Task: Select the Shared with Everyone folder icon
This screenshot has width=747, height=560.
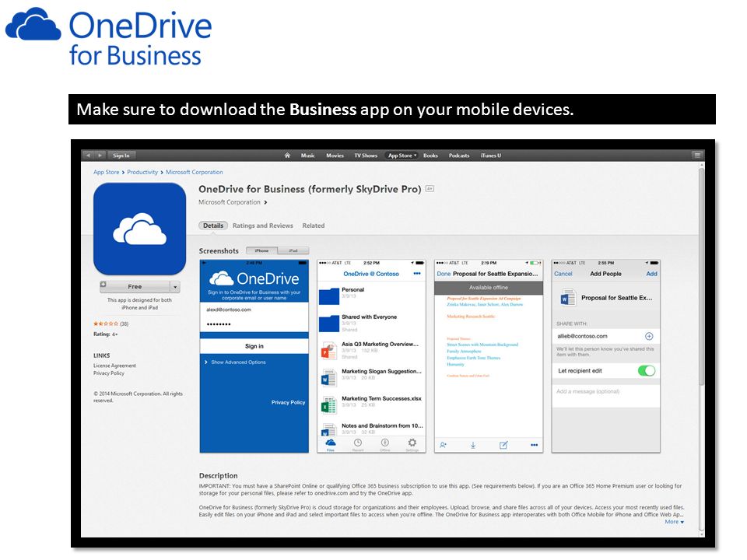Action: (x=328, y=324)
